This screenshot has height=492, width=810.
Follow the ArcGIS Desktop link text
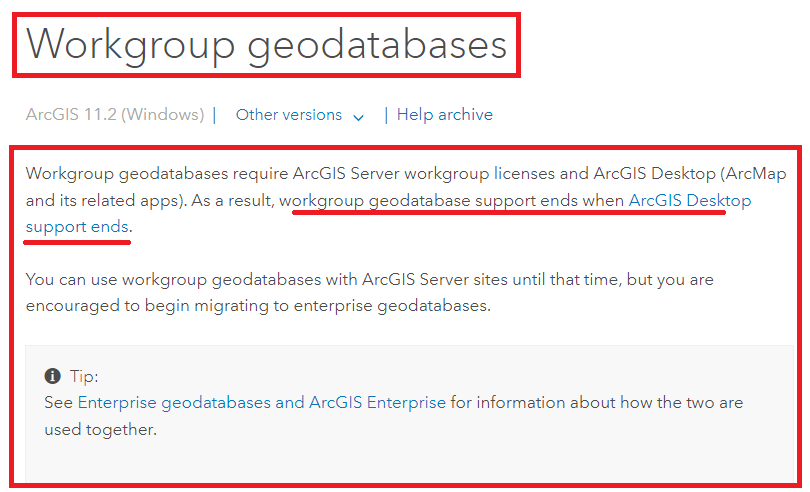[690, 201]
